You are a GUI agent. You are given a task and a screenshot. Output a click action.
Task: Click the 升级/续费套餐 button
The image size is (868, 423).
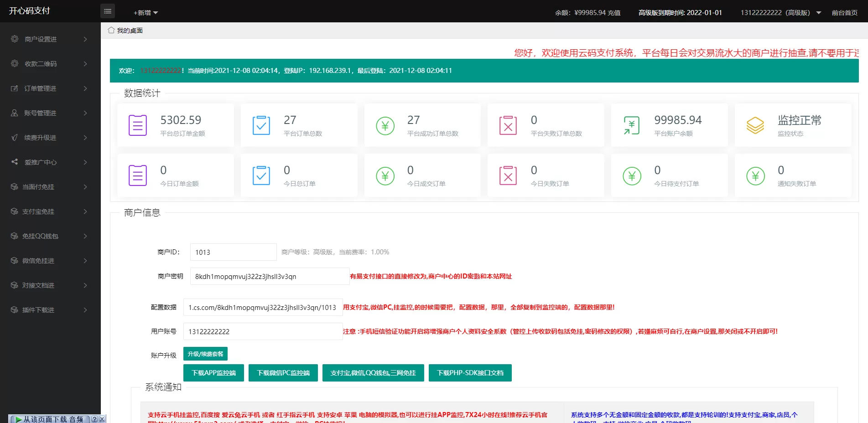205,354
